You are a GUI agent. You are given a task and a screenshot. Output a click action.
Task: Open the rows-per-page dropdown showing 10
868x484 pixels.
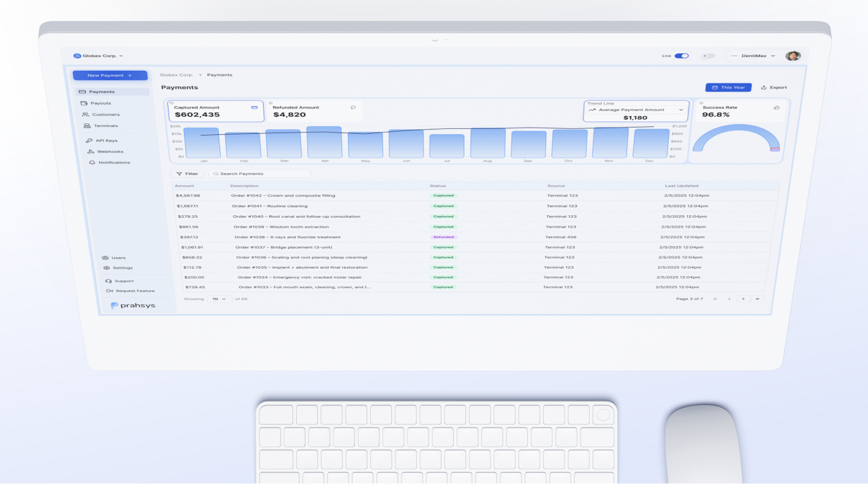tap(219, 299)
